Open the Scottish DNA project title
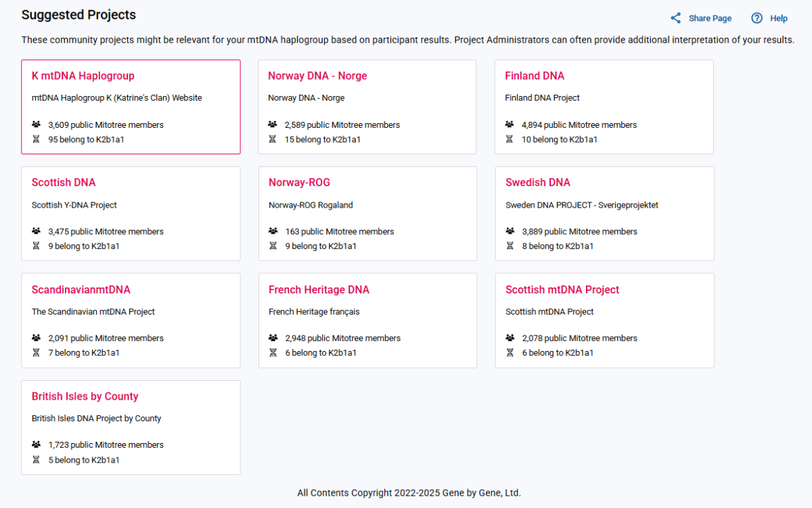This screenshot has height=508, width=812. click(64, 183)
